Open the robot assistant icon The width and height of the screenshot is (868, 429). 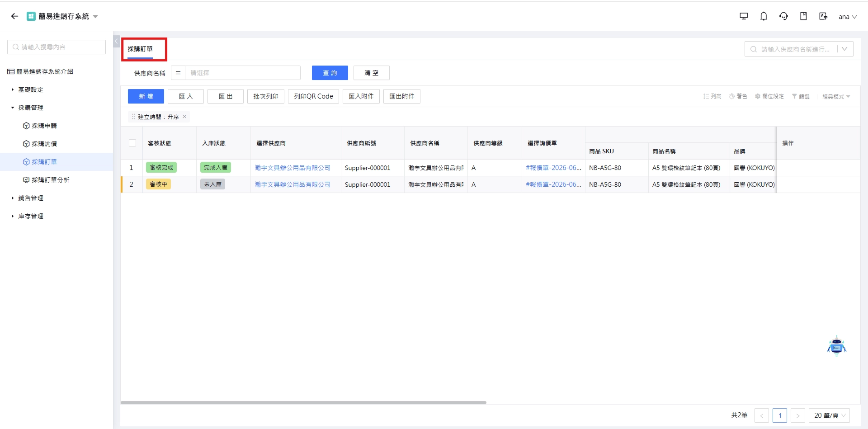(836, 346)
